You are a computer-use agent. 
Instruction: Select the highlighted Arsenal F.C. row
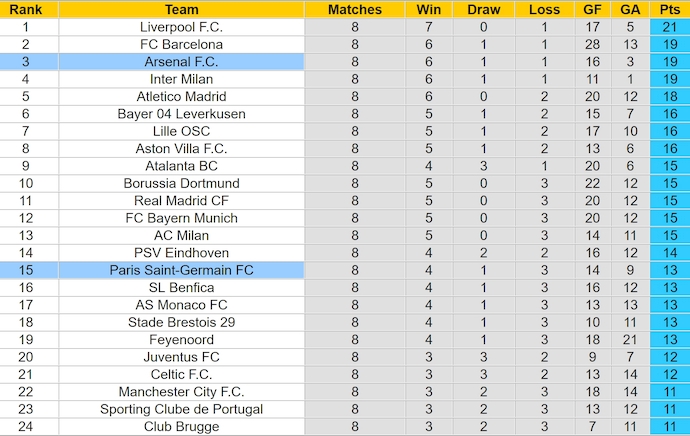click(x=181, y=62)
